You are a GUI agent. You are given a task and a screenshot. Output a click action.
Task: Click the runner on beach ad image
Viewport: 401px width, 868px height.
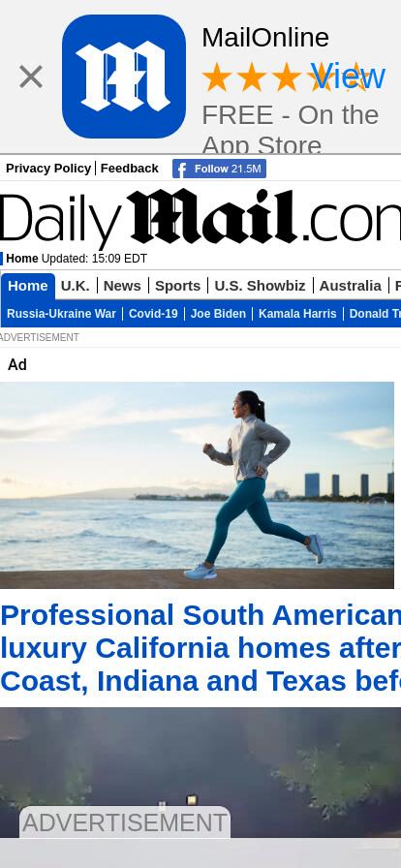[x=197, y=485]
